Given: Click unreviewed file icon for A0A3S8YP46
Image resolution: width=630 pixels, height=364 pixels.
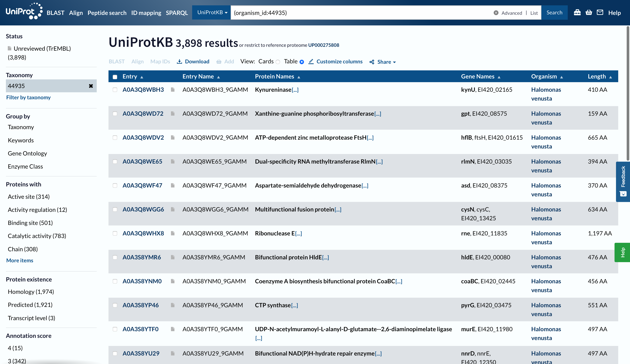Looking at the screenshot, I should pos(172,305).
